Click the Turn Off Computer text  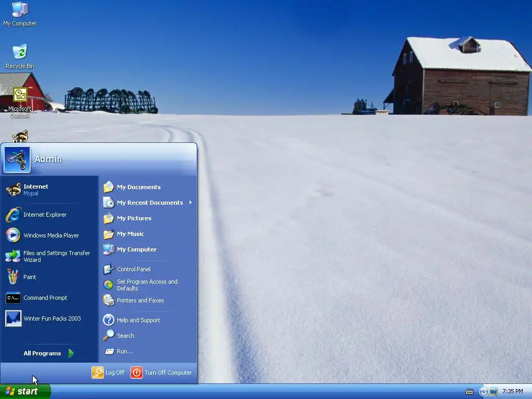168,373
